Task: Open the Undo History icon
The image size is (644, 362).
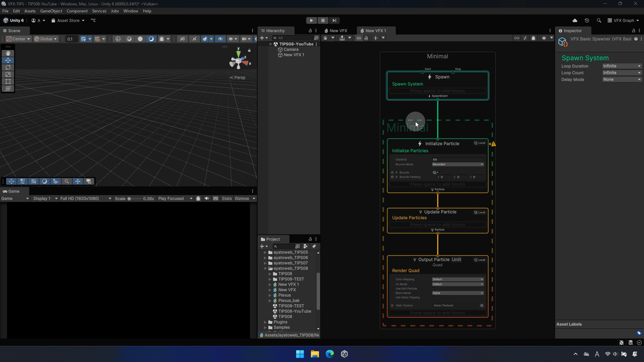Action: point(587,20)
